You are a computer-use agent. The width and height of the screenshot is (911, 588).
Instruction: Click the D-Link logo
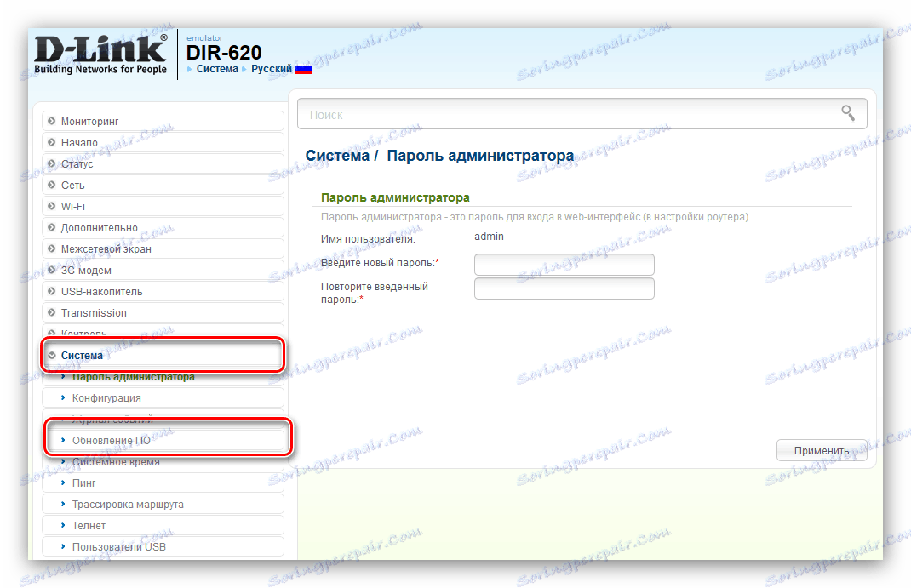pyautogui.click(x=100, y=55)
